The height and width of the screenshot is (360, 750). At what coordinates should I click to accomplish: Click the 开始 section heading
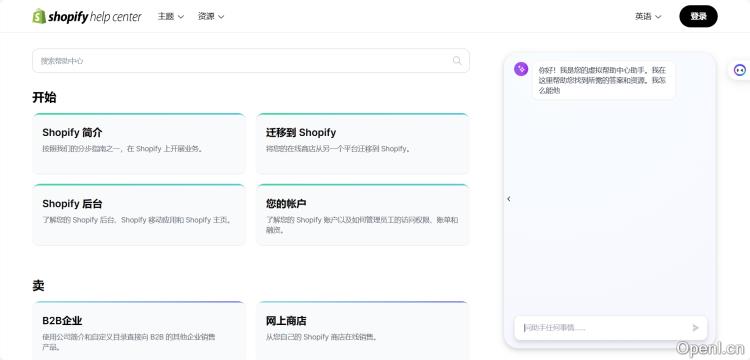pos(44,98)
